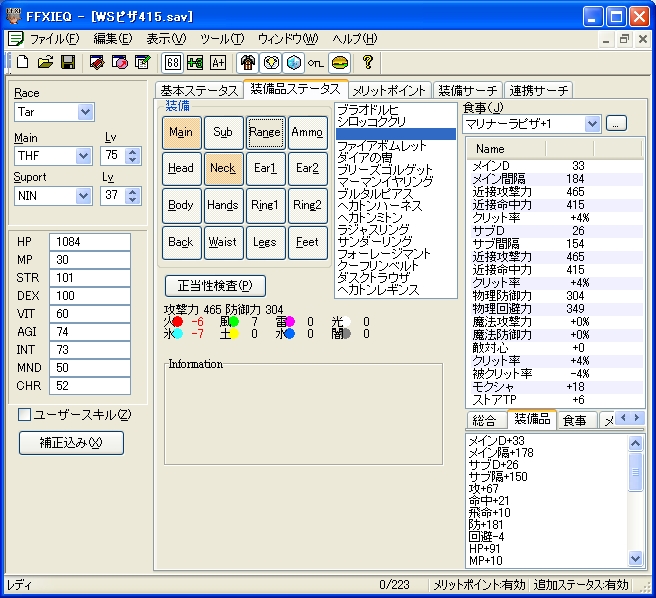Toggle the Ammo equipment slot button
Screen dimensions: 656x598
pos(308,132)
